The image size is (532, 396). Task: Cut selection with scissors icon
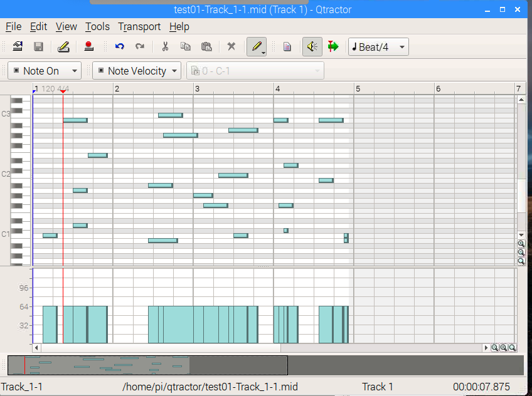(x=165, y=46)
